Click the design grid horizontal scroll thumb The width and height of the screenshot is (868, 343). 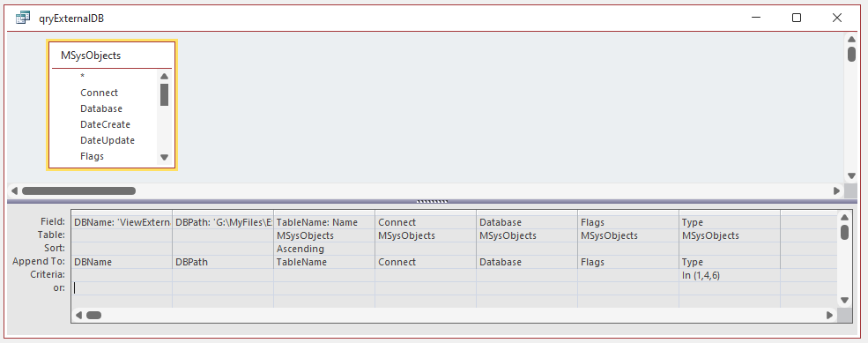[x=94, y=316]
